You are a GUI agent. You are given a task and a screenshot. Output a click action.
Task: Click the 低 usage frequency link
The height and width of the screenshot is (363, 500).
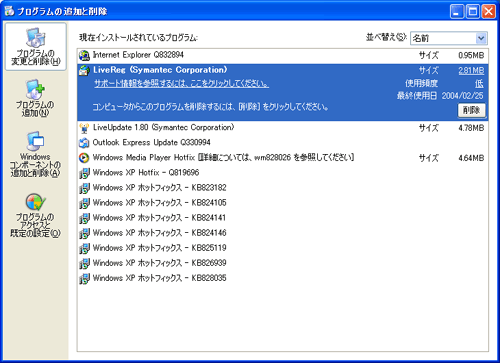479,83
